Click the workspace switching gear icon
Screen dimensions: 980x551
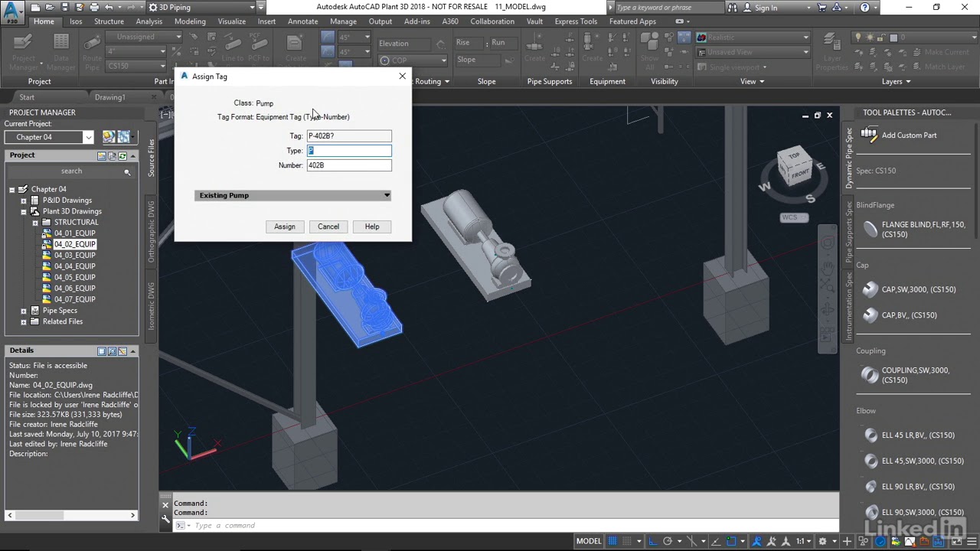[822, 541]
